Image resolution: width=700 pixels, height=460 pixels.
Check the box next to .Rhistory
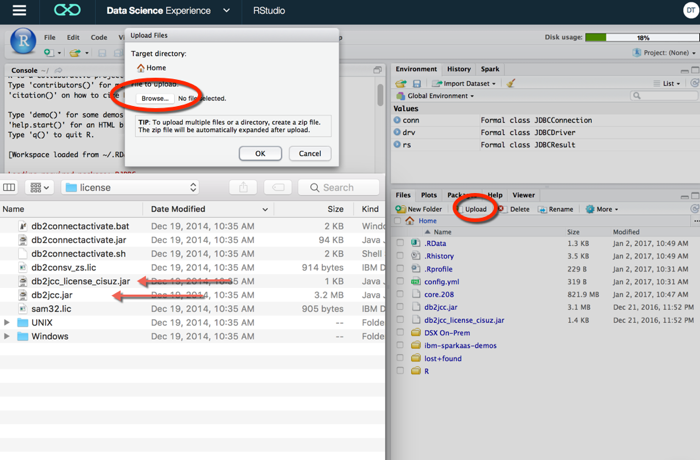[400, 255]
